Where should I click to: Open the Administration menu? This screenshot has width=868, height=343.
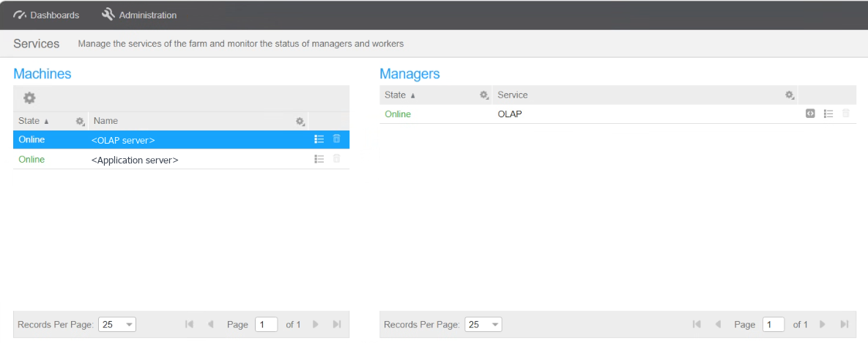tap(139, 15)
